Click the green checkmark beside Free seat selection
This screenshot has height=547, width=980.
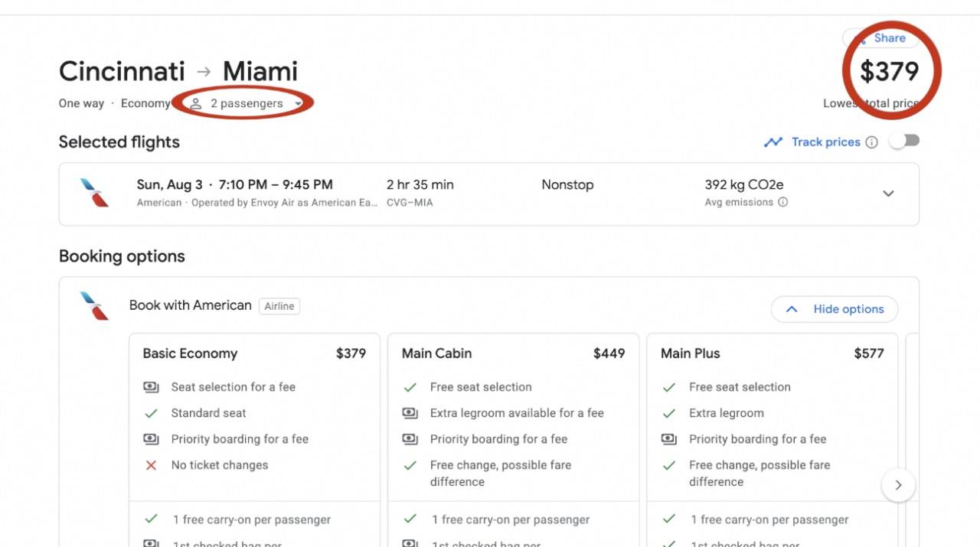410,387
